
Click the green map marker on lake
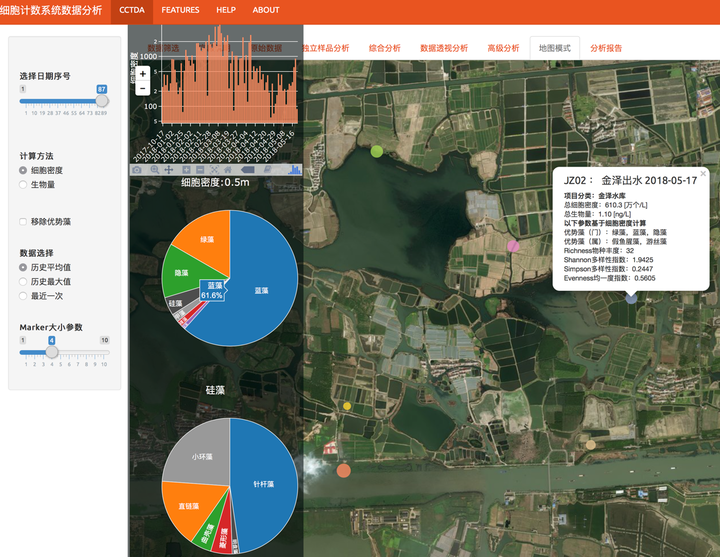[x=377, y=151]
